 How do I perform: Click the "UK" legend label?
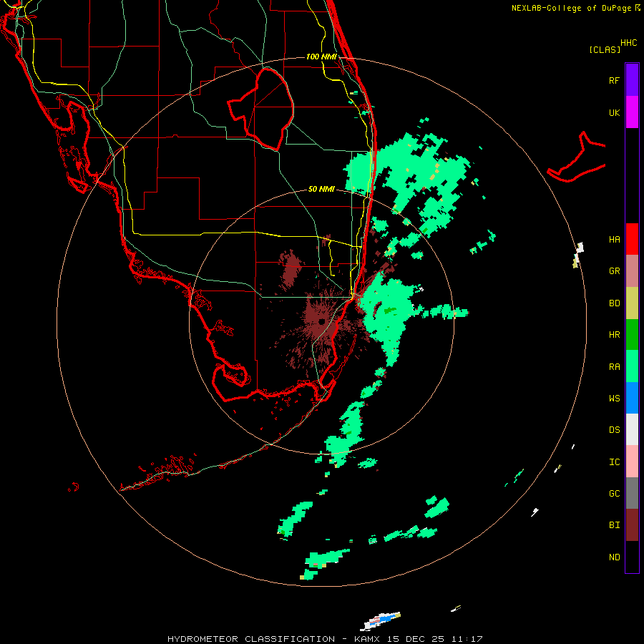(614, 112)
